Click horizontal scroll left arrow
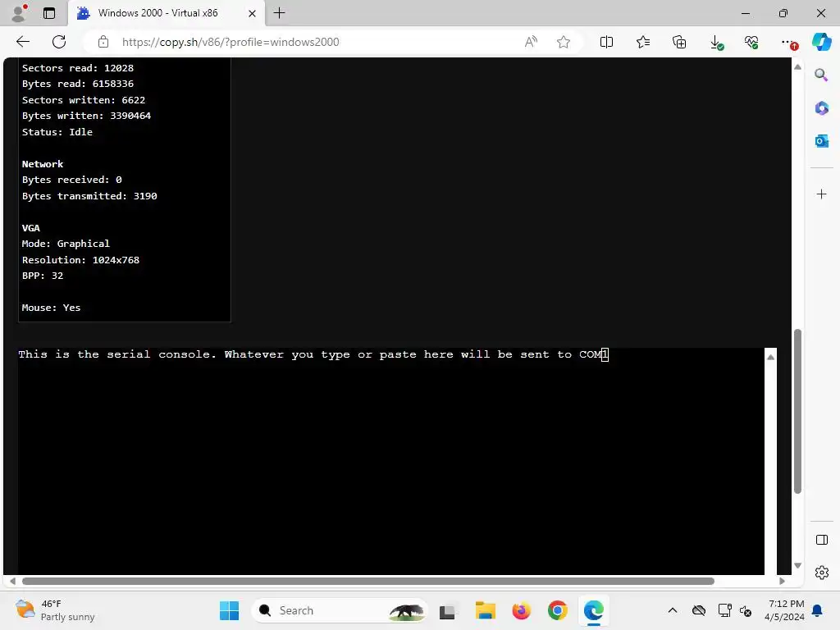840x630 pixels. pos(12,582)
